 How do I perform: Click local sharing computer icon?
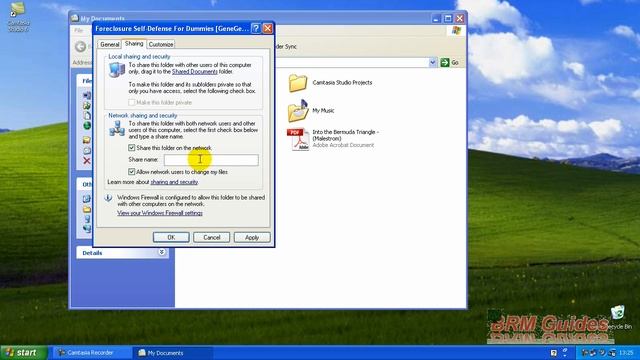[117, 70]
